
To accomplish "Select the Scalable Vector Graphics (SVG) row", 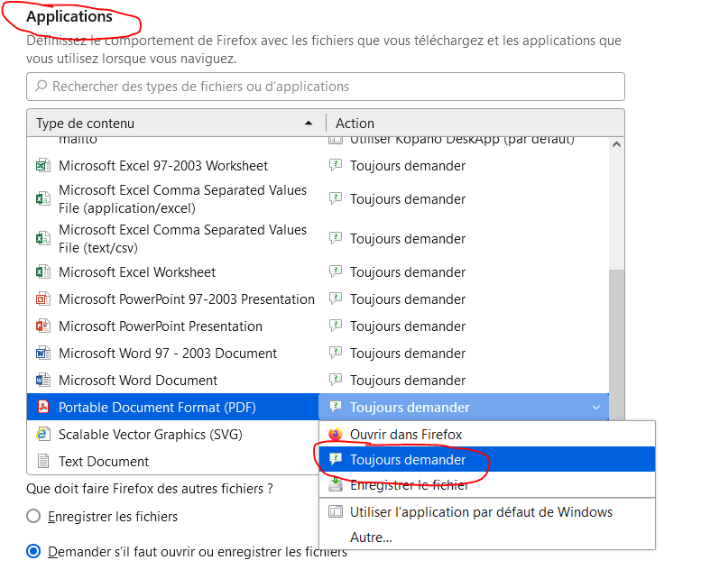I will click(x=173, y=434).
